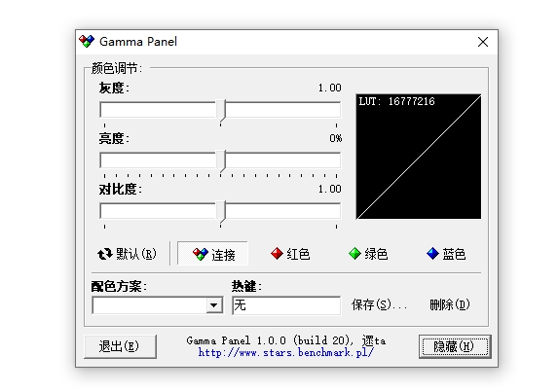Select the 绿色 green channel button

[368, 254]
